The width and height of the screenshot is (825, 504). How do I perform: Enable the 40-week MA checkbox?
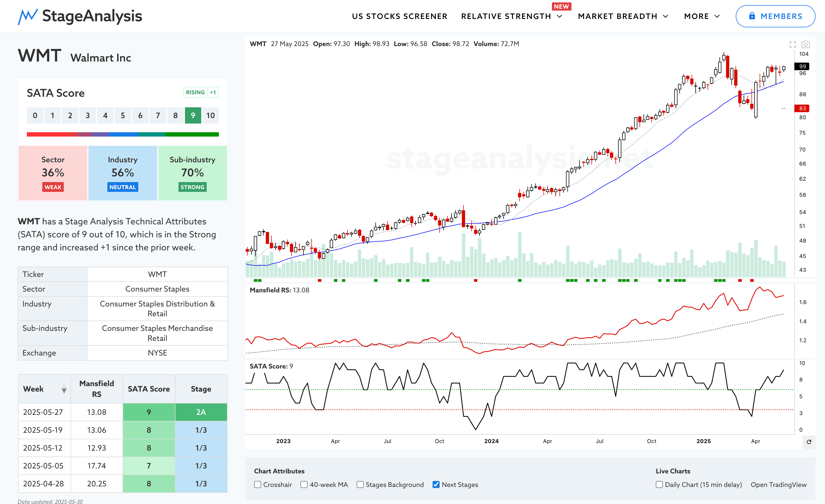tap(304, 484)
